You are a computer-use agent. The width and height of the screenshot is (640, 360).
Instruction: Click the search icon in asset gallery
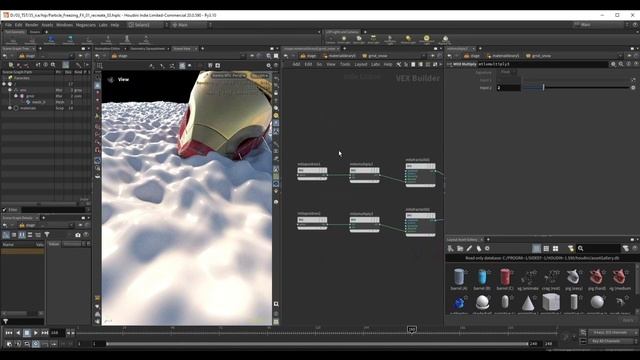pos(580,248)
